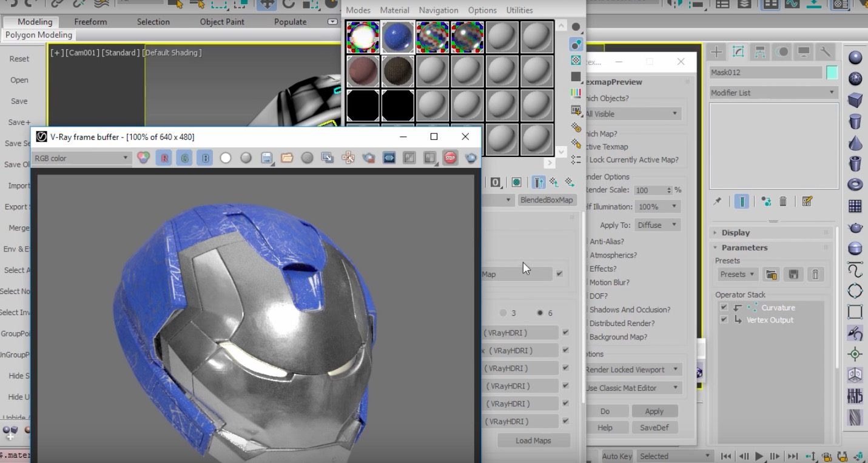Open the Motion panel tab
The height and width of the screenshot is (463, 868).
(x=782, y=52)
